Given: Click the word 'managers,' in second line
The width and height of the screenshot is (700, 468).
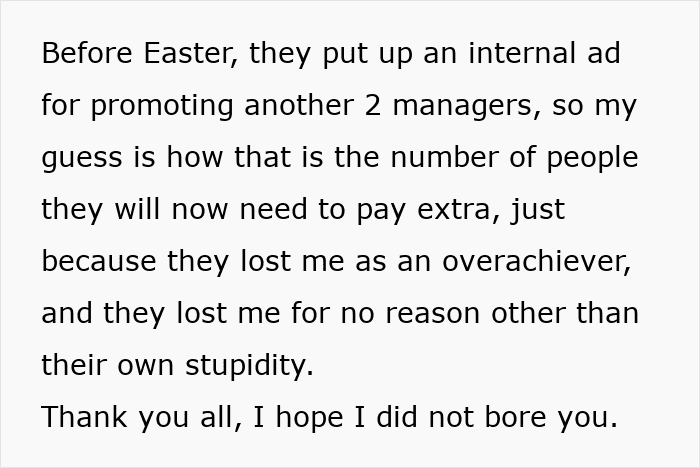Looking at the screenshot, I should (467, 107).
